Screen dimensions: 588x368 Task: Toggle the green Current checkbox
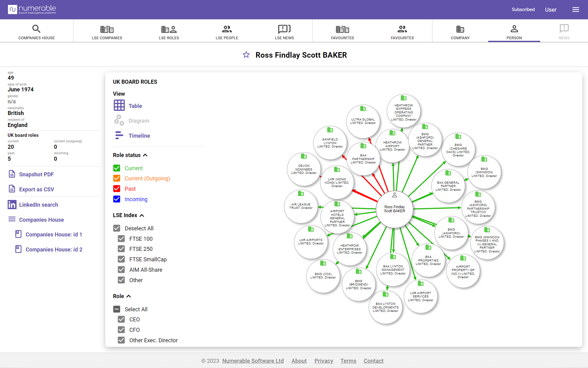(x=117, y=168)
